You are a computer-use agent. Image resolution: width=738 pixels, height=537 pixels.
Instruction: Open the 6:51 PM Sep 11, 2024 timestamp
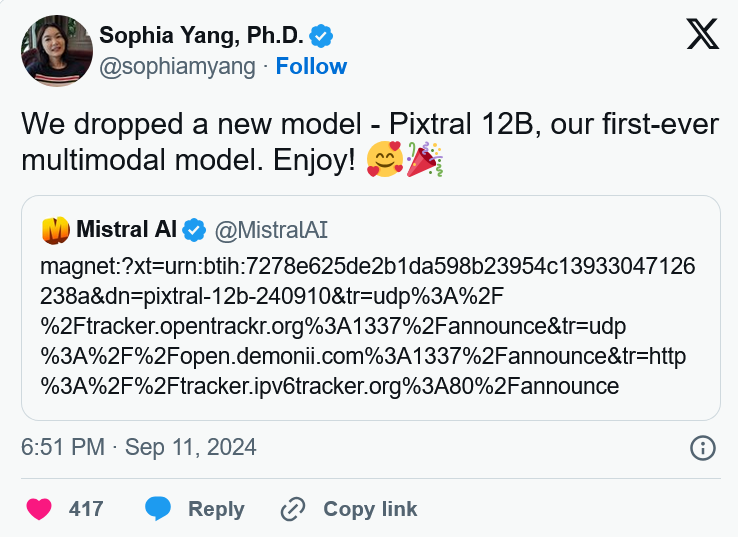(139, 447)
